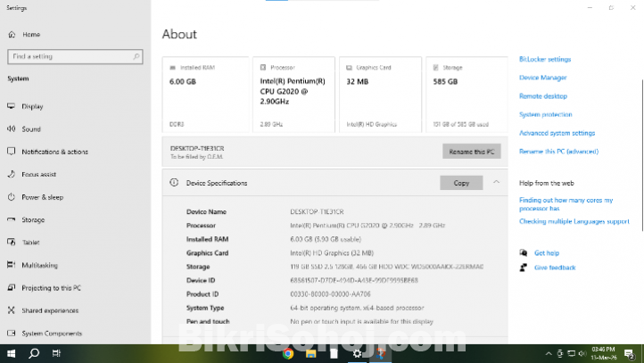The image size is (644, 363).
Task: Click the Home icon in Settings sidebar
Action: point(12,35)
